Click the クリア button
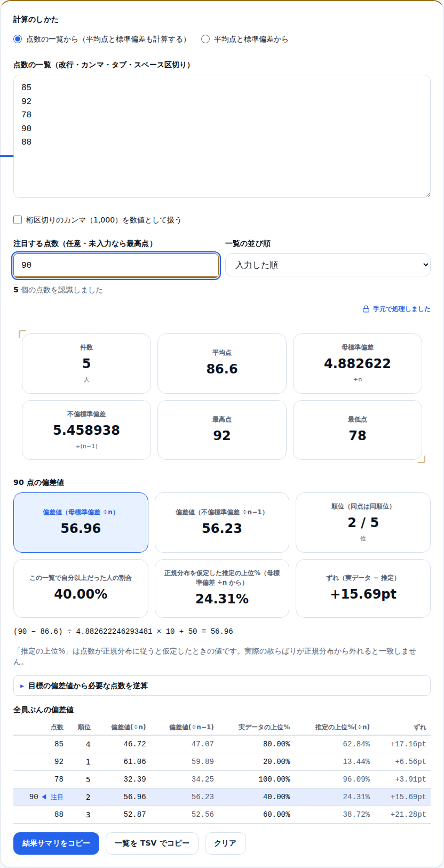The image size is (444, 868). pos(225,843)
